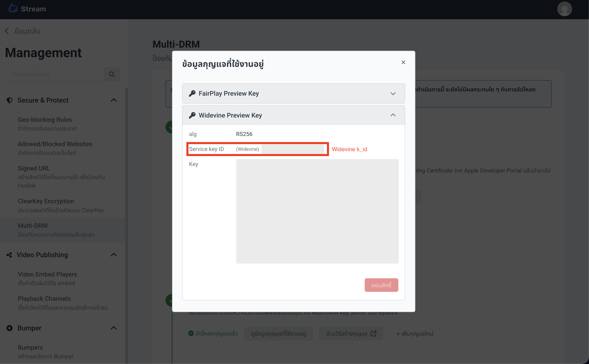This screenshot has height=364, width=589.
Task: Click the Secure & Protect shield icon
Action: click(9, 100)
